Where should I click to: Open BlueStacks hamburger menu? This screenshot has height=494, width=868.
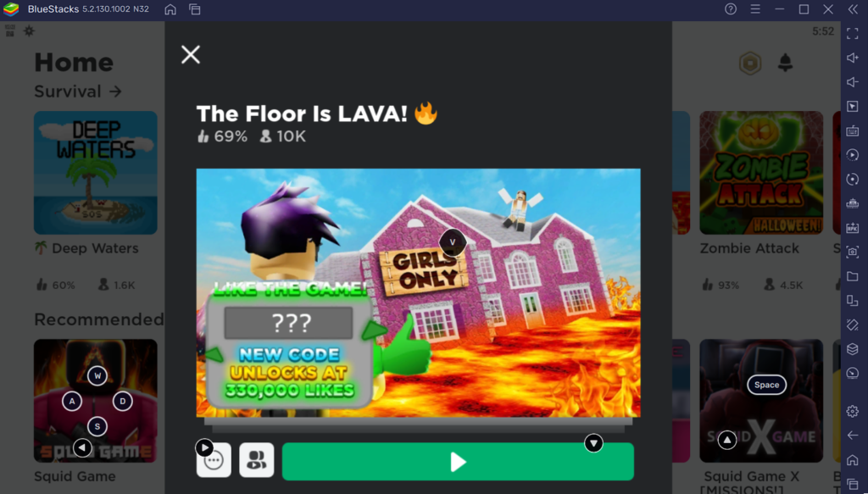755,9
